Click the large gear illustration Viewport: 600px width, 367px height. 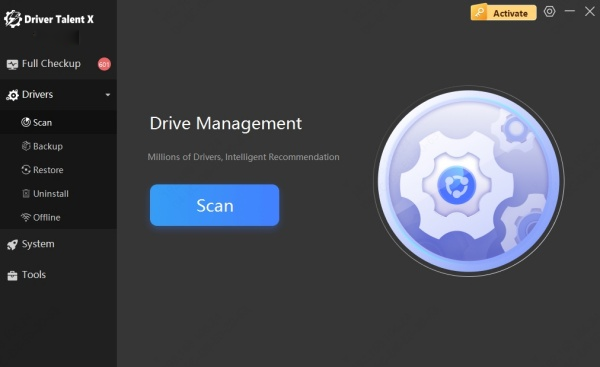[469, 181]
